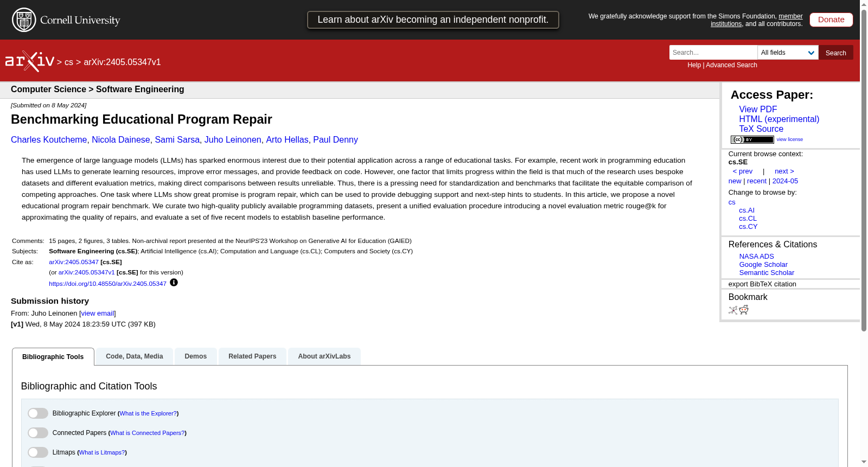Screen dimensions: 868x467
Task: Bookmark paper with BibSonomy icon
Action: [733, 310]
